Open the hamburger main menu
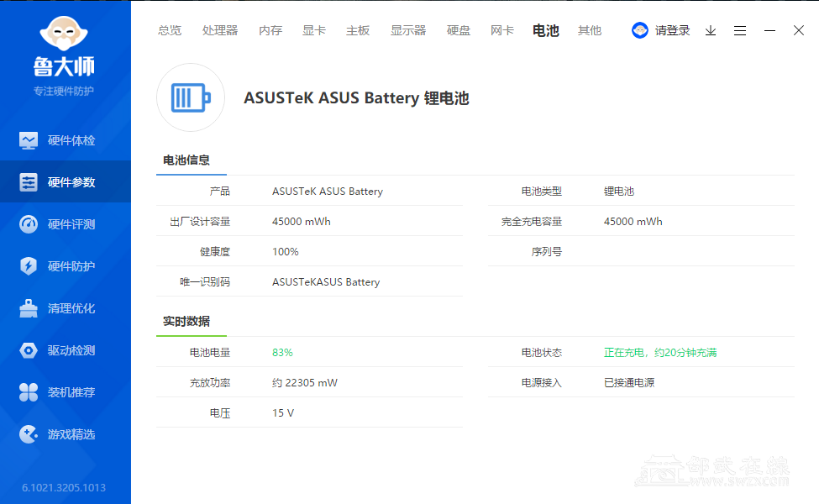 tap(740, 30)
